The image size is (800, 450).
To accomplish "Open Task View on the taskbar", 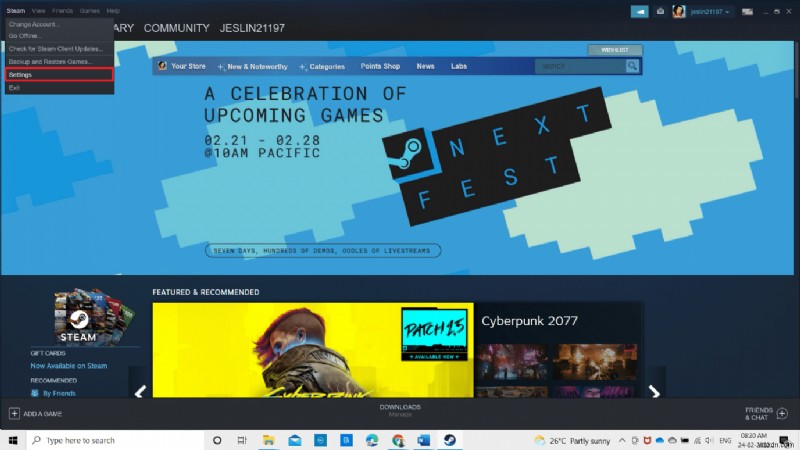I will click(x=242, y=440).
